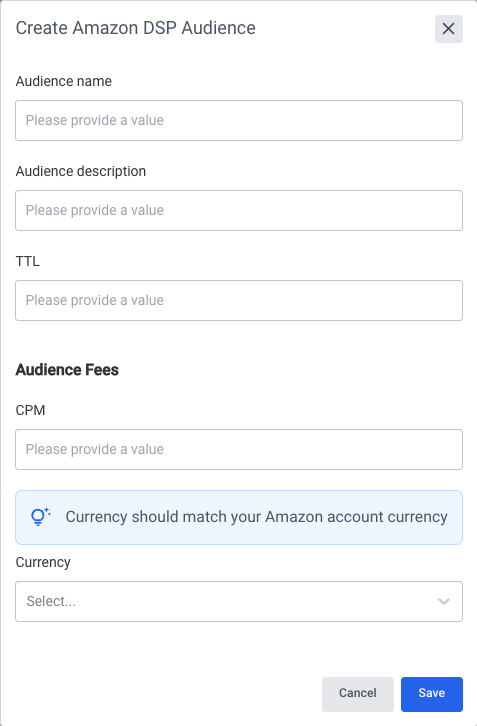The image size is (477, 726).
Task: Click into the CPM input field
Action: click(x=239, y=449)
